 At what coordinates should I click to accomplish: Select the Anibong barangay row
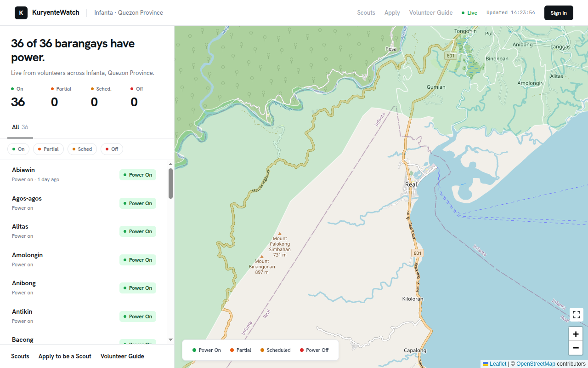[x=84, y=288]
